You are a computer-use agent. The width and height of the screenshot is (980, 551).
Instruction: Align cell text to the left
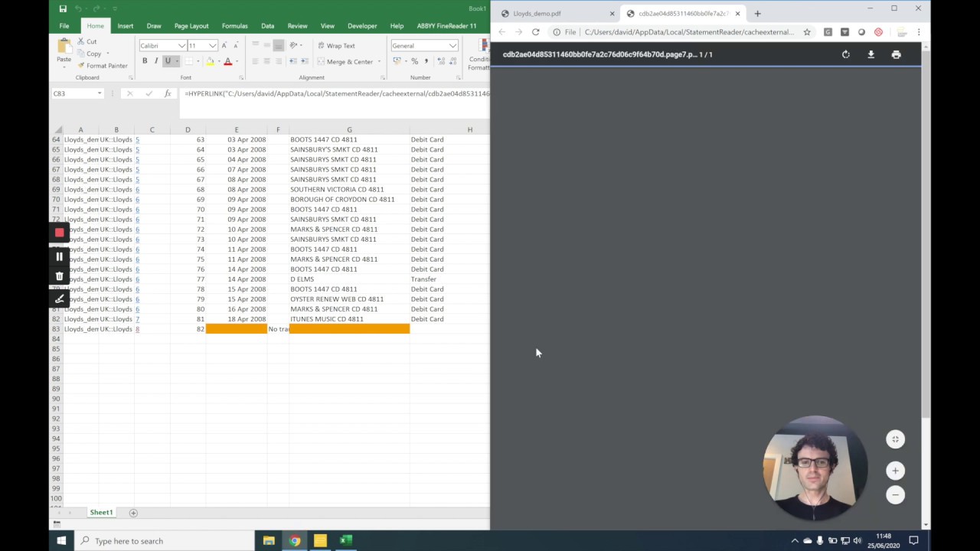click(x=255, y=61)
